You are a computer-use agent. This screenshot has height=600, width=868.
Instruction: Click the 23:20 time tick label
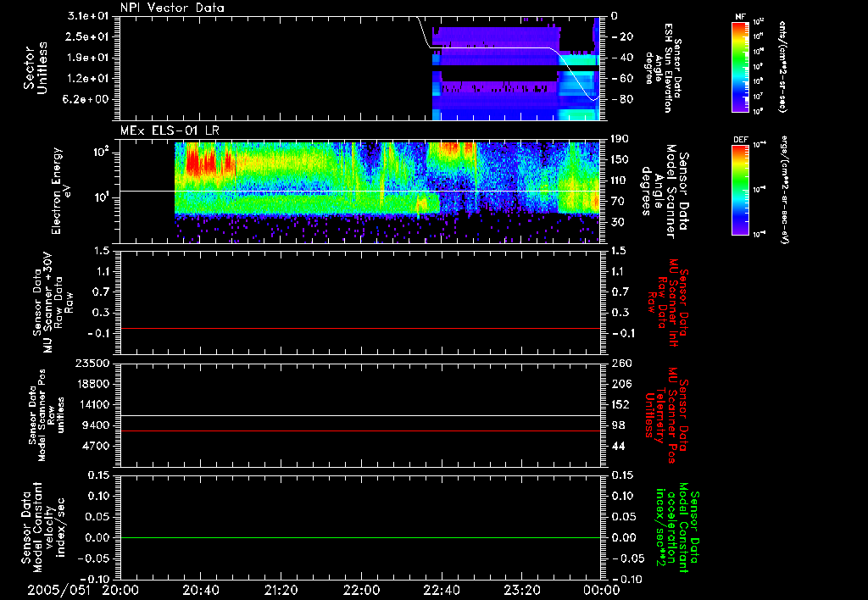tap(521, 590)
